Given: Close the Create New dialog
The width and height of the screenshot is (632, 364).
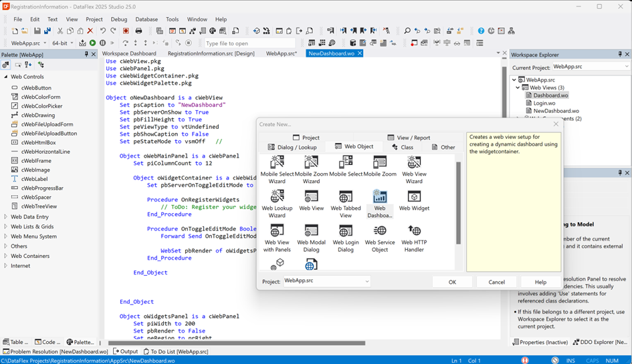Looking at the screenshot, I should click(556, 124).
